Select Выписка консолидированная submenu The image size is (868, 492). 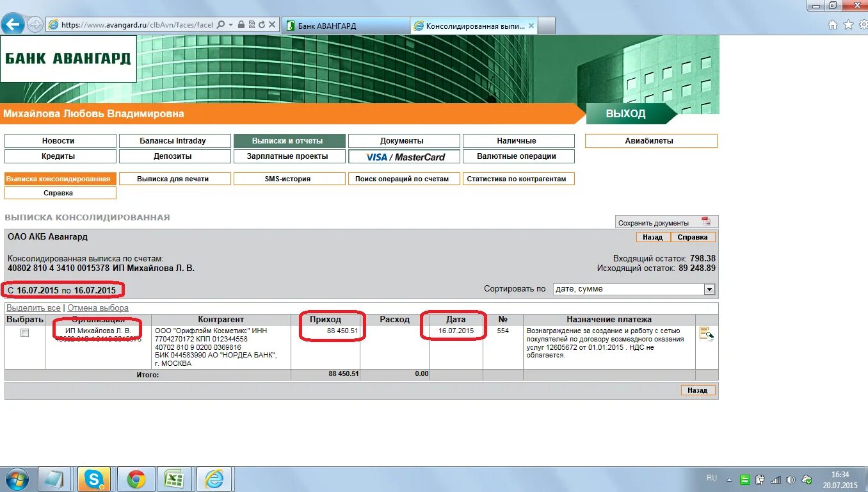[60, 179]
